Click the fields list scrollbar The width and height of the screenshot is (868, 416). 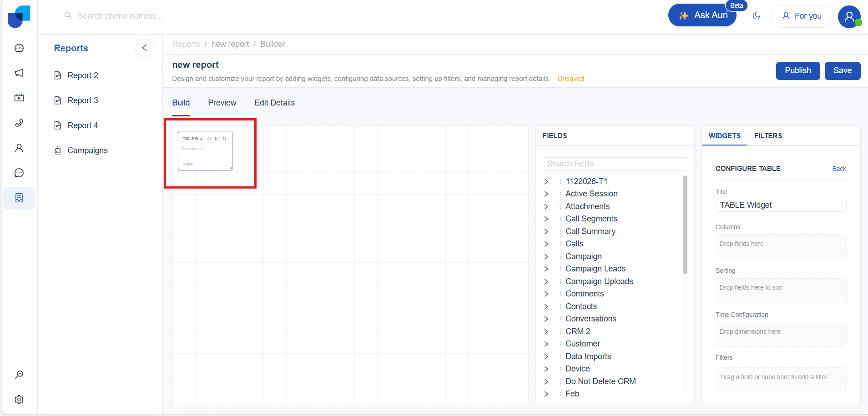(x=685, y=225)
